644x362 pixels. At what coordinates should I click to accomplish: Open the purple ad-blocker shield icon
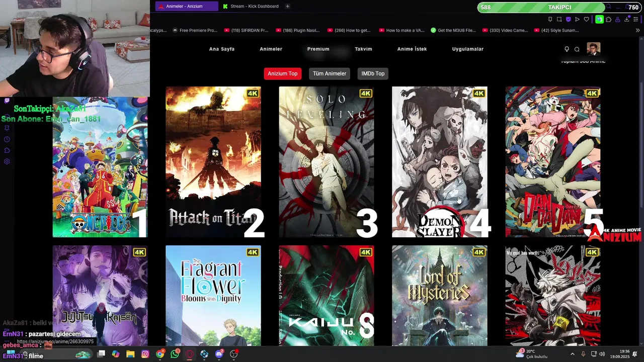click(x=568, y=19)
